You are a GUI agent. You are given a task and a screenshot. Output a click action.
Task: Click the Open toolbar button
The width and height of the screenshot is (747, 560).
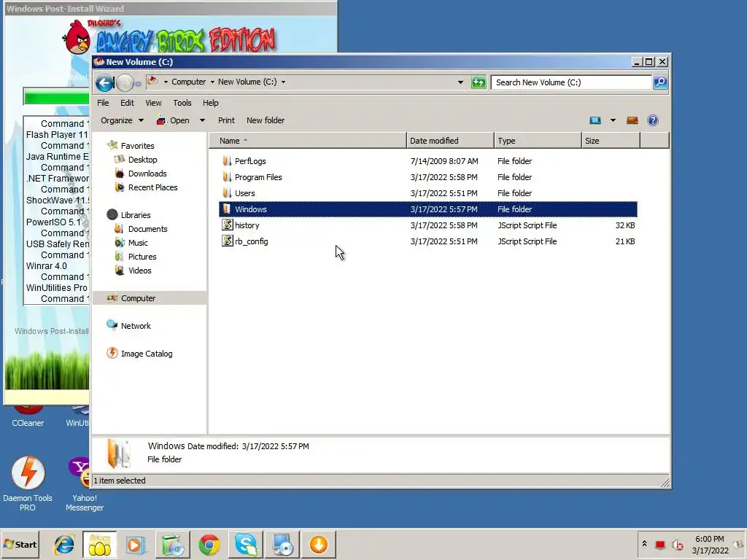(173, 120)
